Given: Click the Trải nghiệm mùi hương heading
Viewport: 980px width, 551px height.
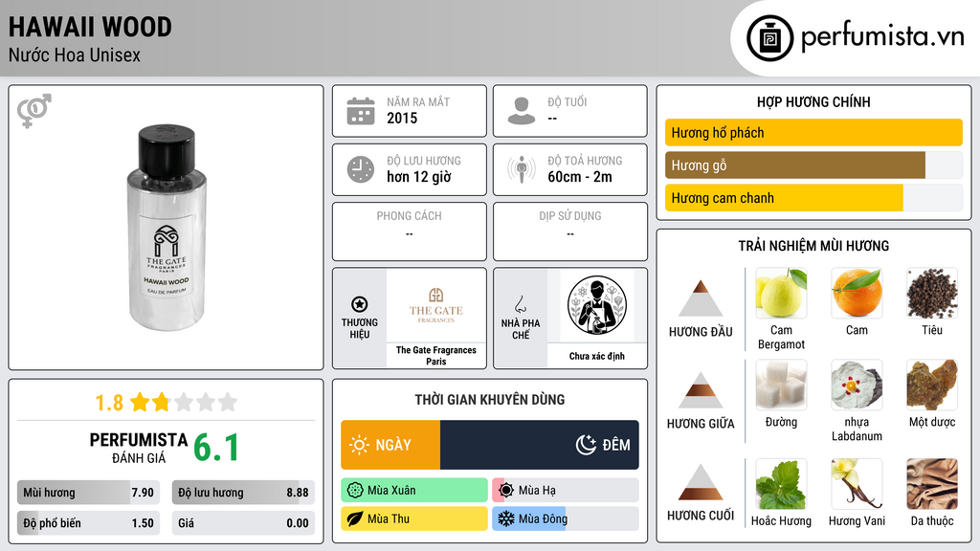Looking at the screenshot, I should pyautogui.click(x=813, y=246).
